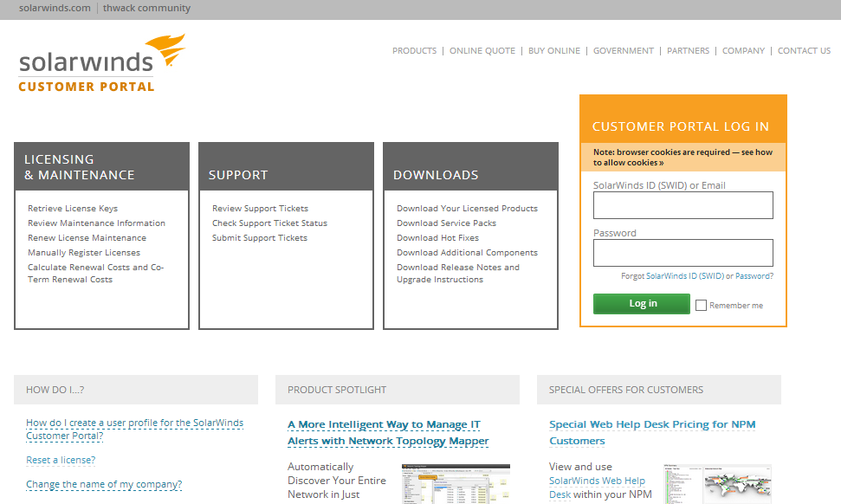Open the ONLINE QUOTE menu item

pos(482,50)
